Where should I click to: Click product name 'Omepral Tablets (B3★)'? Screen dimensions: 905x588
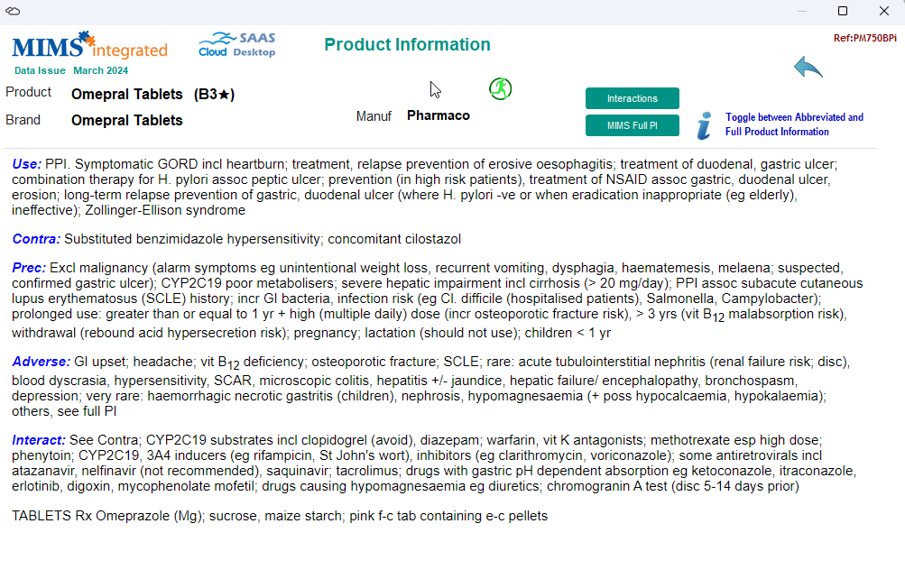[153, 94]
